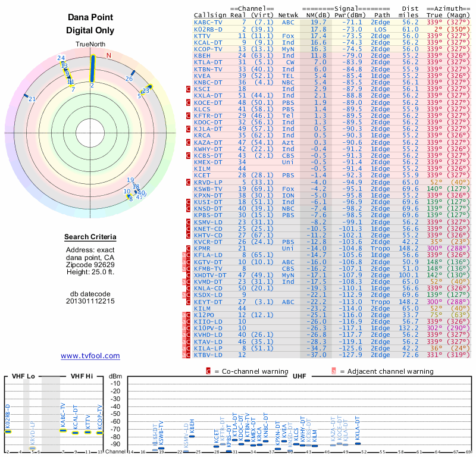Click the NM(dB) column header
The width and height of the screenshot is (476, 457).
(317, 15)
